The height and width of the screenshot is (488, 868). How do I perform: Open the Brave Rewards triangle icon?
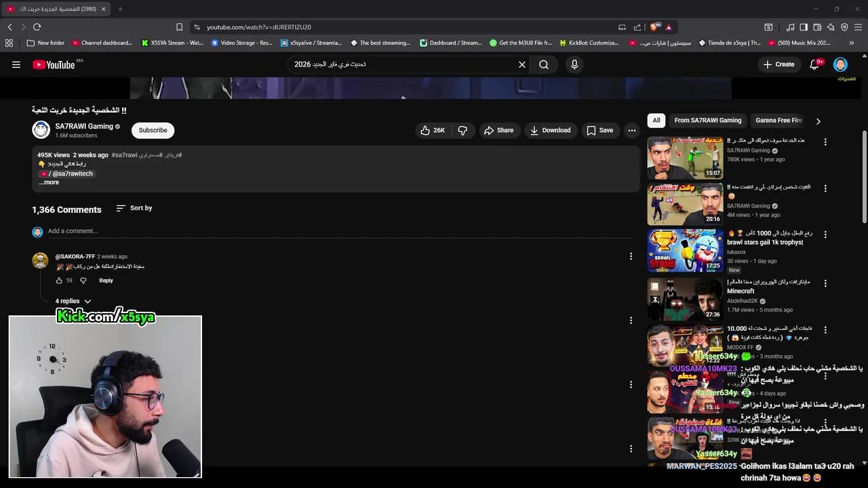pos(668,27)
